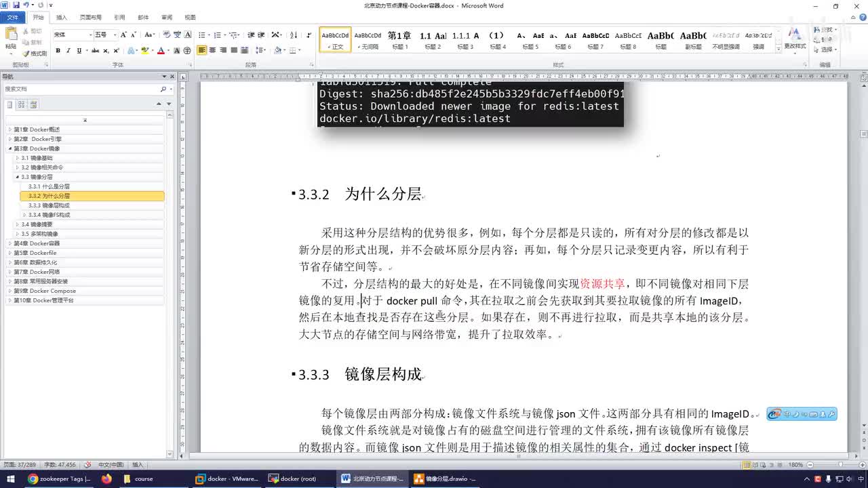Click the Shrink Font icon
868x488 pixels.
point(134,35)
